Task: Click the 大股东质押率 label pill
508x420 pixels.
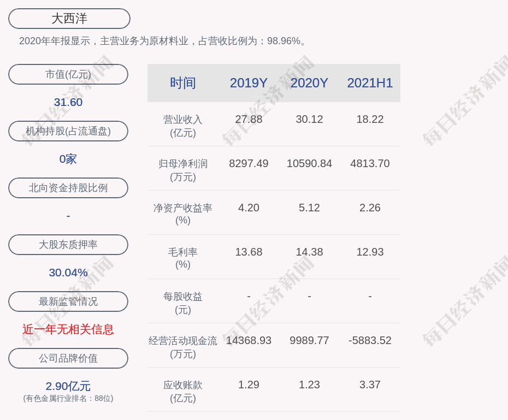Action: [68, 245]
